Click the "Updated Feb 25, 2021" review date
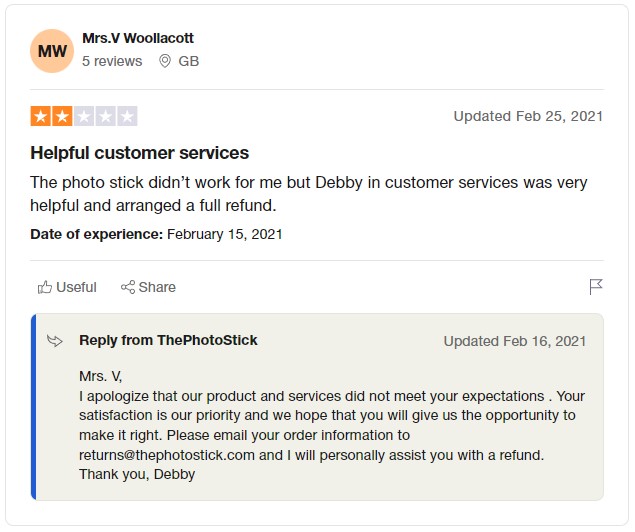The image size is (635, 532). point(528,116)
